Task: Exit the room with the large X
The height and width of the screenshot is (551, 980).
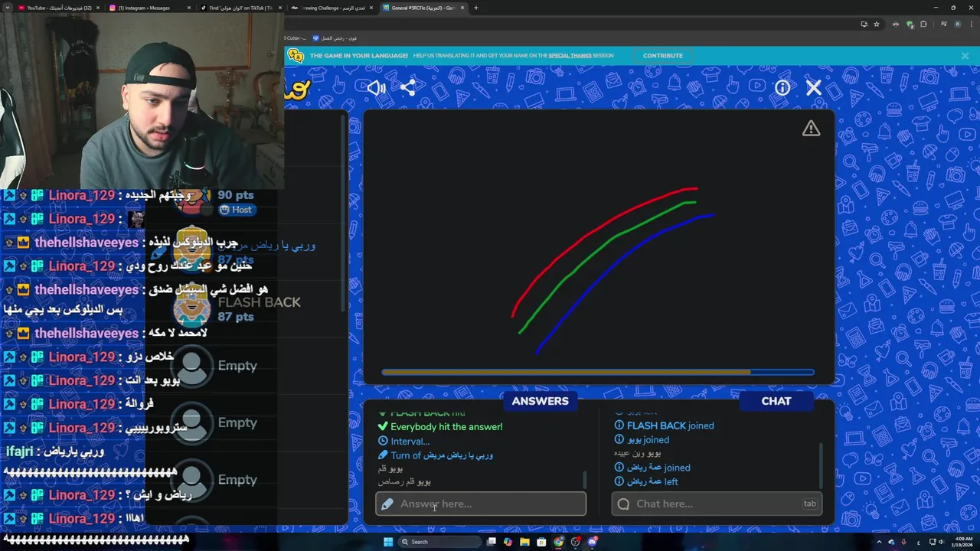Action: (x=813, y=87)
